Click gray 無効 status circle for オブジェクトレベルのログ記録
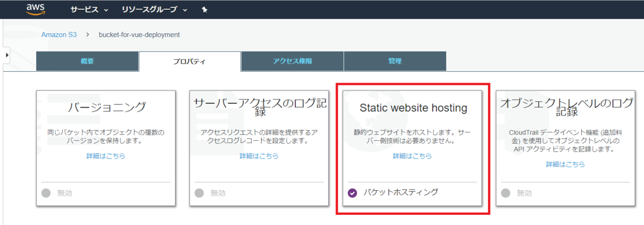This screenshot has width=644, height=225. [506, 193]
